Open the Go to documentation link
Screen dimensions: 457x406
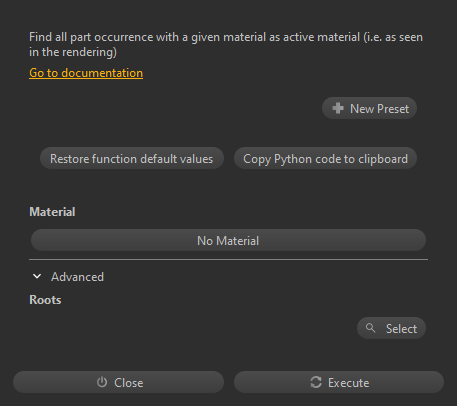point(86,73)
